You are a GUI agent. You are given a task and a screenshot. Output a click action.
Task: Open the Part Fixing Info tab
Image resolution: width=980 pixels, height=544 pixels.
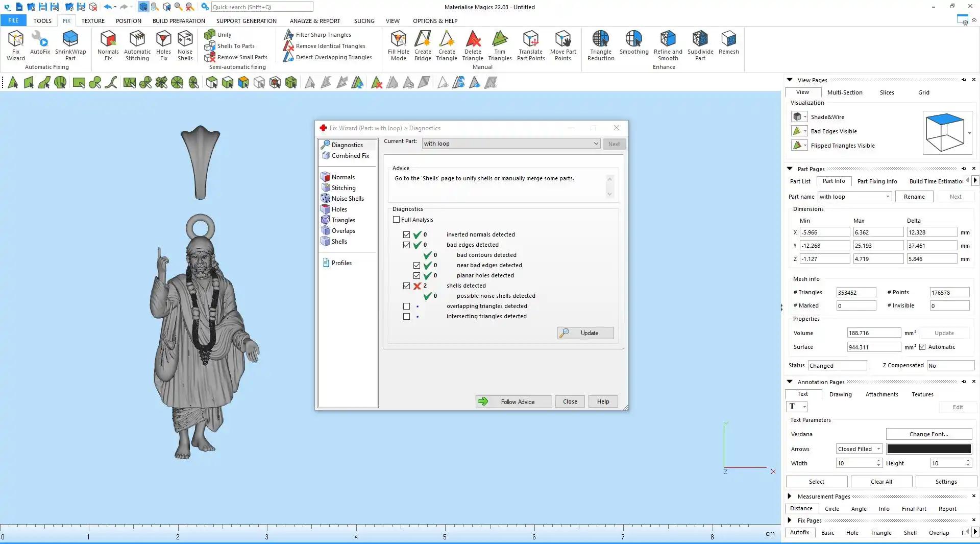point(877,181)
